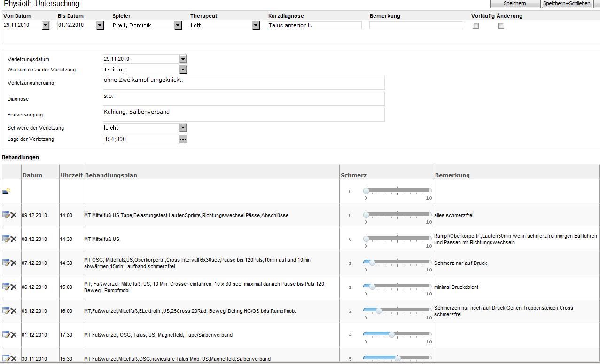Adjust the pain slider for 01.12.2010
600x364 pixels.
coord(397,334)
